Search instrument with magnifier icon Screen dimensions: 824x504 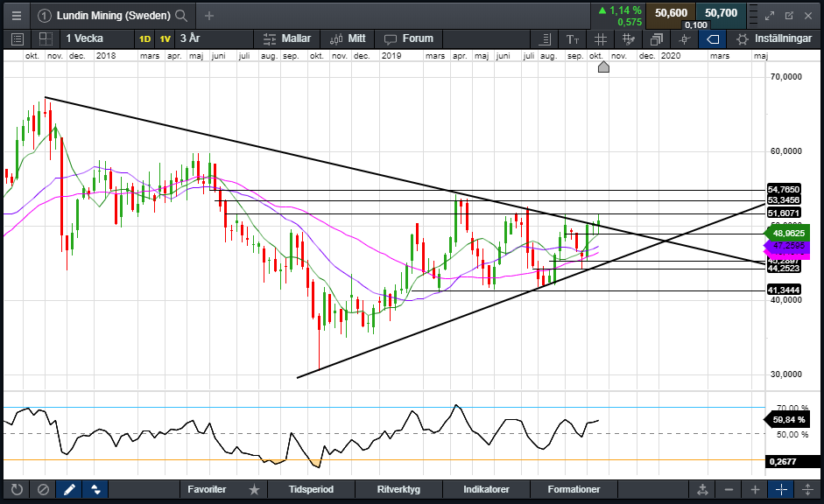(x=181, y=16)
